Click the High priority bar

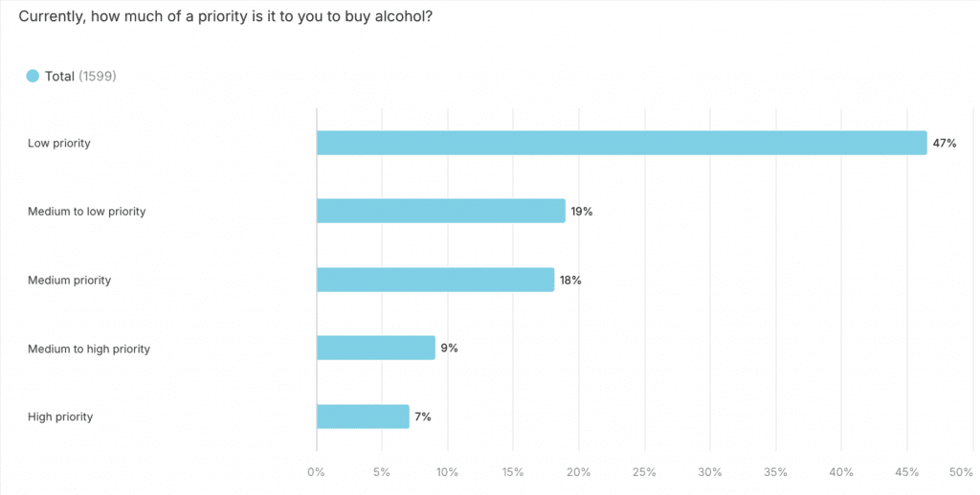pyautogui.click(x=363, y=416)
